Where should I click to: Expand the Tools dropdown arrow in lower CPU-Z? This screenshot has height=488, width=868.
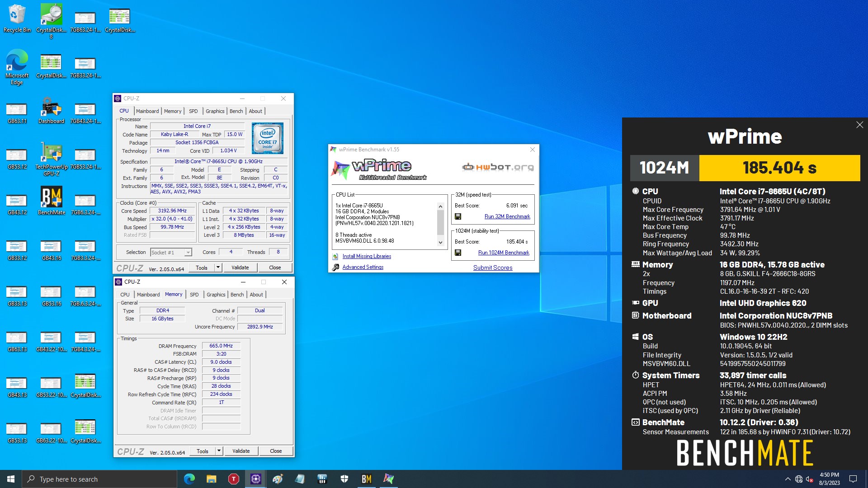tap(219, 451)
